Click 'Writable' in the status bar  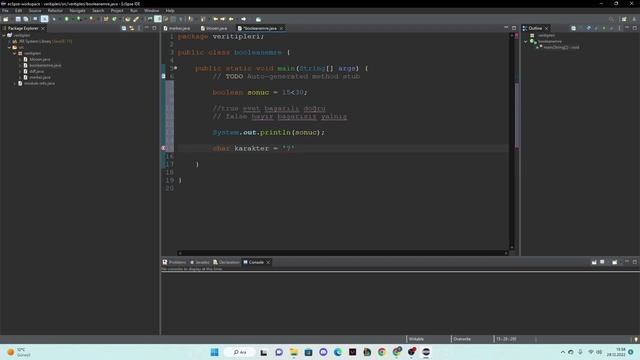click(416, 339)
